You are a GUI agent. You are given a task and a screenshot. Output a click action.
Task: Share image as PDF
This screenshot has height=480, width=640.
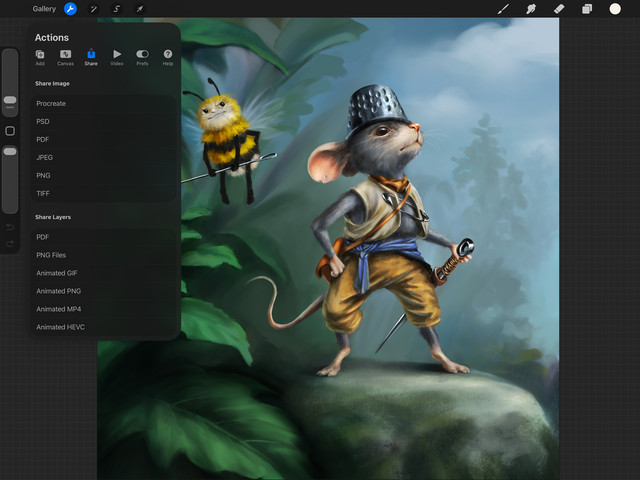coord(104,140)
